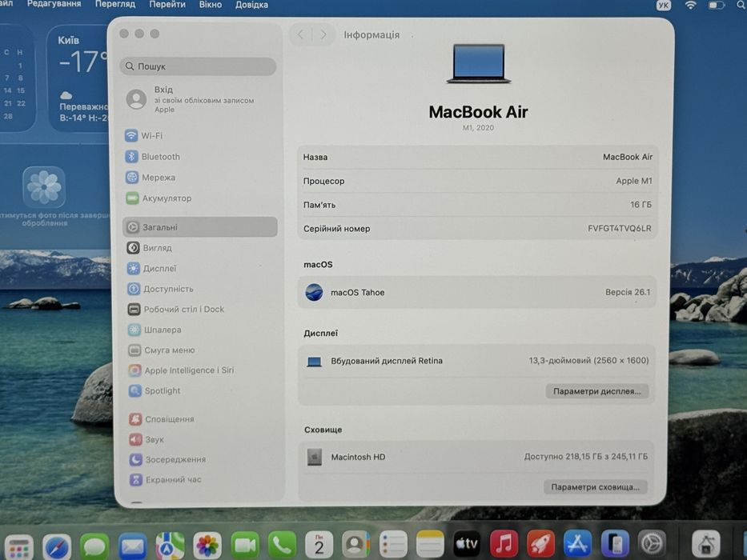Click the Процесор Apple M1 row

point(477,181)
